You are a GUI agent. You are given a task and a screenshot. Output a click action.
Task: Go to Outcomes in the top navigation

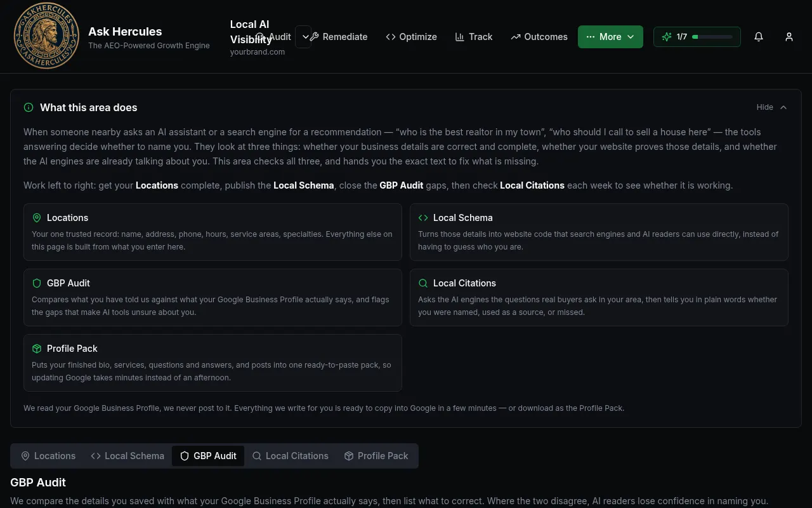click(539, 37)
